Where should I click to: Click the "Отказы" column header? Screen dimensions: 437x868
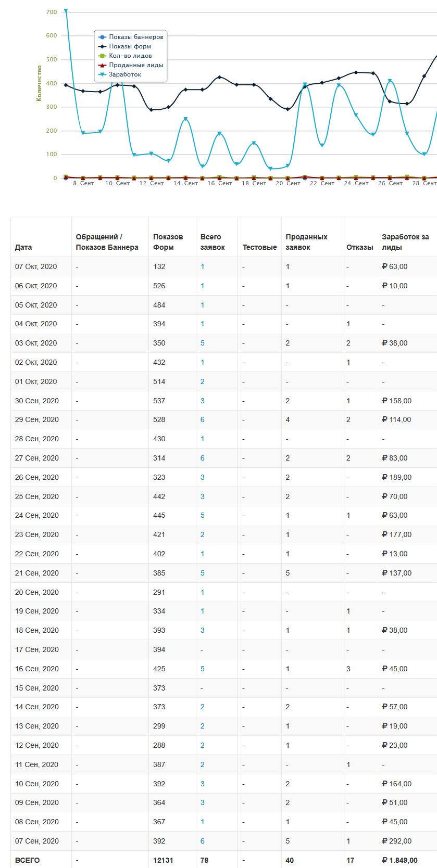click(x=359, y=247)
